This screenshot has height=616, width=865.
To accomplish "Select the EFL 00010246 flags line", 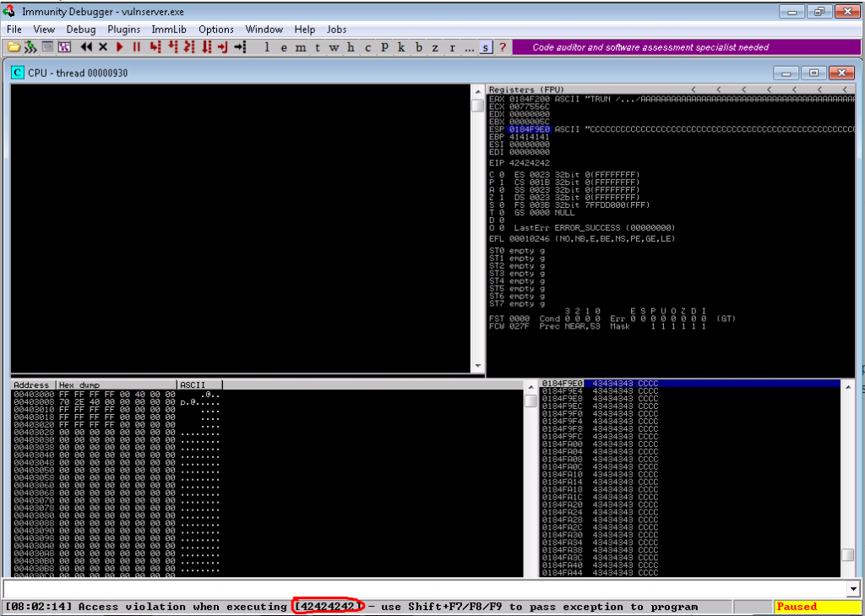I will (582, 239).
